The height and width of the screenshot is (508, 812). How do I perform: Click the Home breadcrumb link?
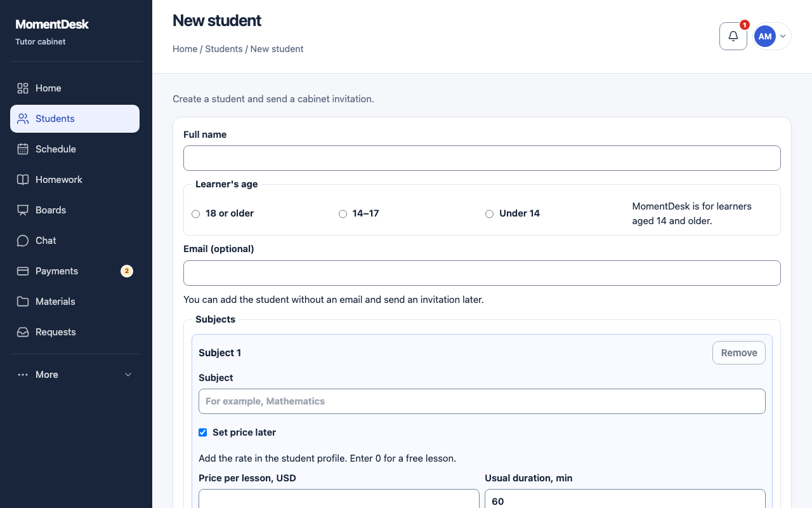coord(185,49)
